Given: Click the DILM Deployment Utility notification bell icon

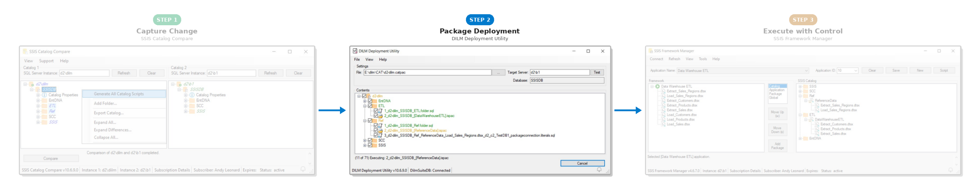Looking at the screenshot, I should tap(599, 170).
